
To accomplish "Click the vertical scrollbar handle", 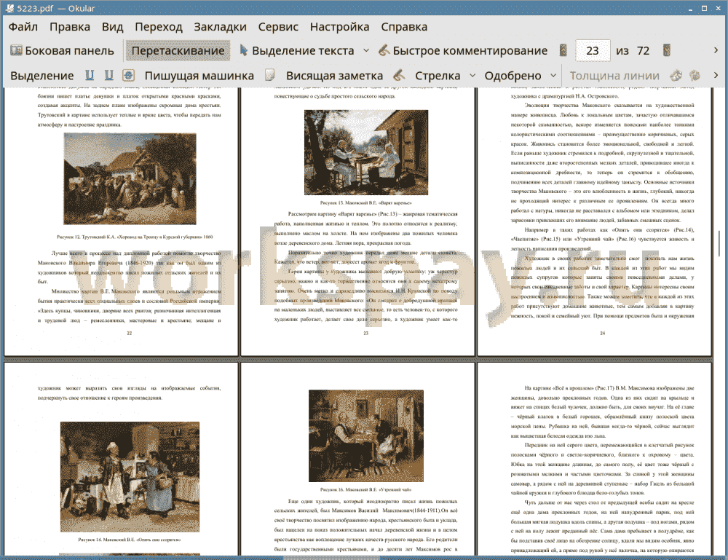I will pos(719,243).
